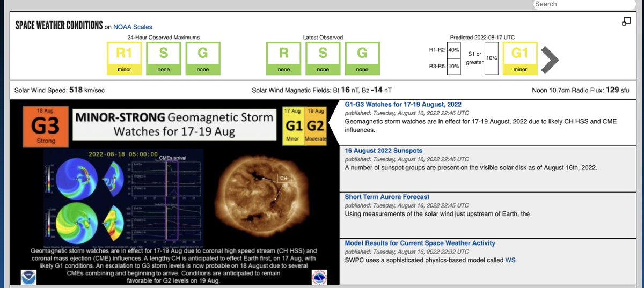Click the G none box under Latest Observed
The image size is (644, 288).
(x=362, y=58)
